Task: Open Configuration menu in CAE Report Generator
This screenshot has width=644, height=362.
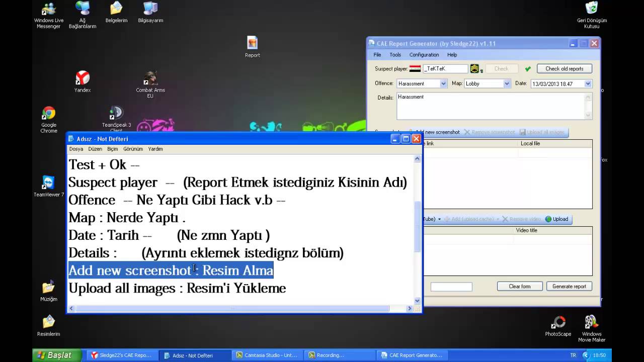Action: [x=424, y=55]
